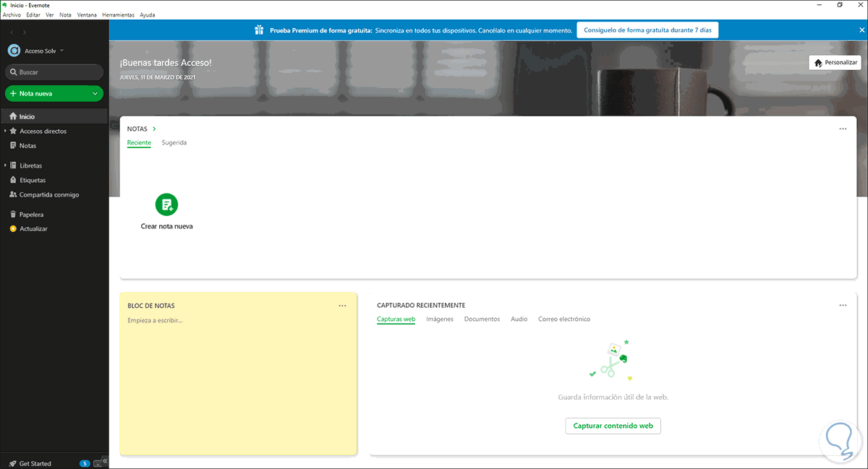This screenshot has width=868, height=469.
Task: Go to Inicio in the sidebar
Action: [x=54, y=116]
